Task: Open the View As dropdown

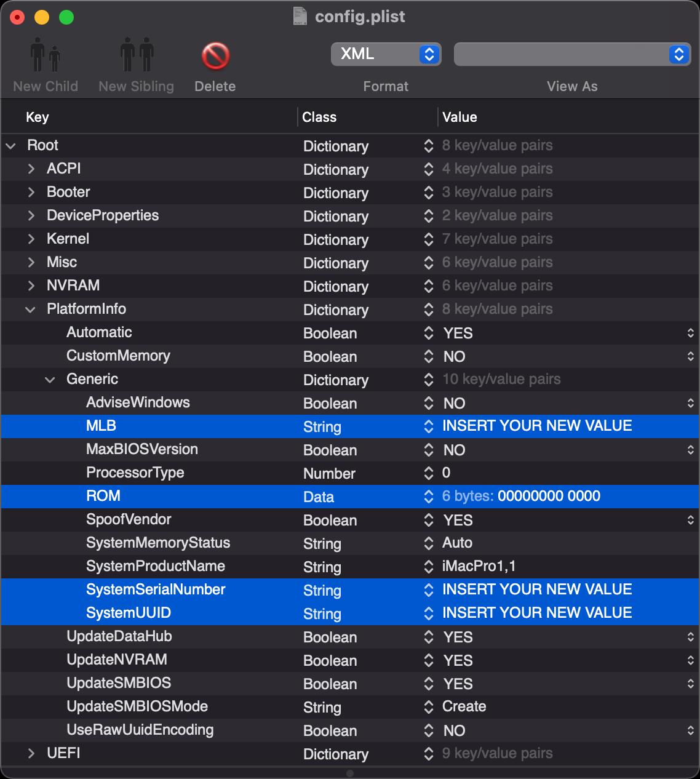Action: tap(572, 54)
